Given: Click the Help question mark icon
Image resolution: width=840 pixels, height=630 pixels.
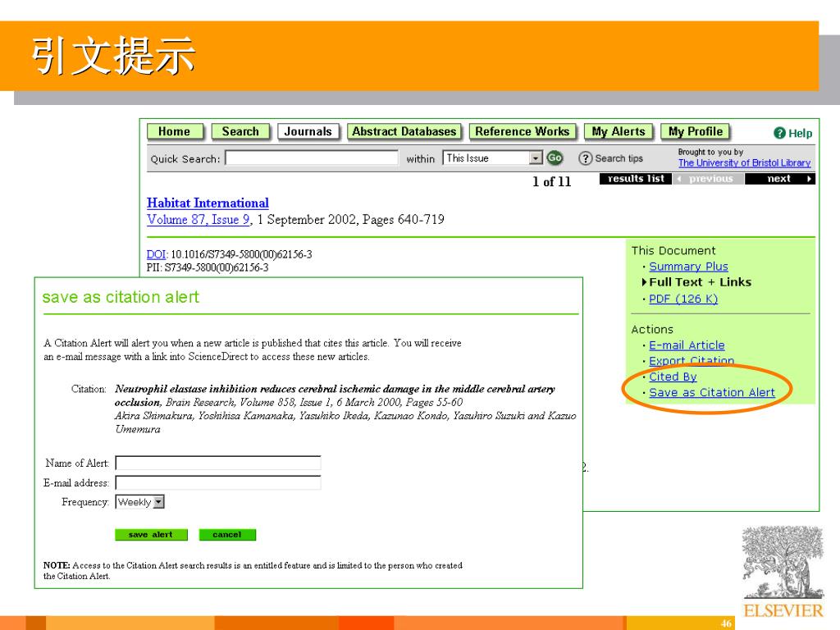Looking at the screenshot, I should (x=779, y=133).
